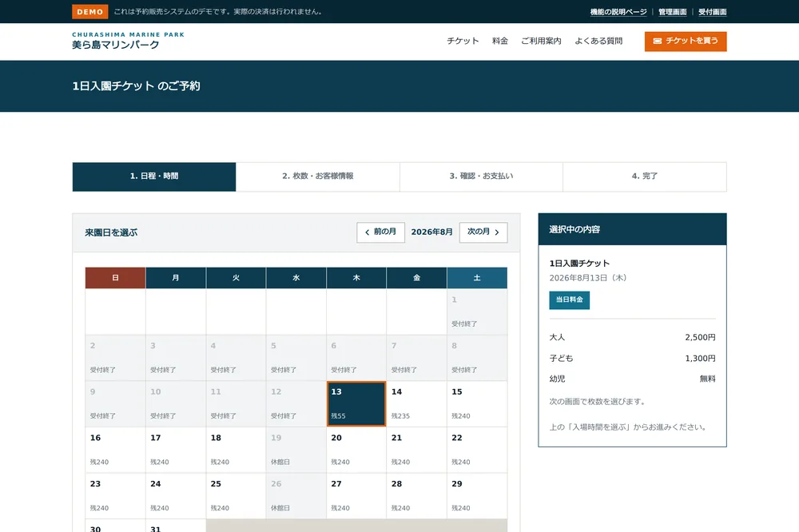
Task: Pick August 28 on the calendar
Action: (416, 496)
